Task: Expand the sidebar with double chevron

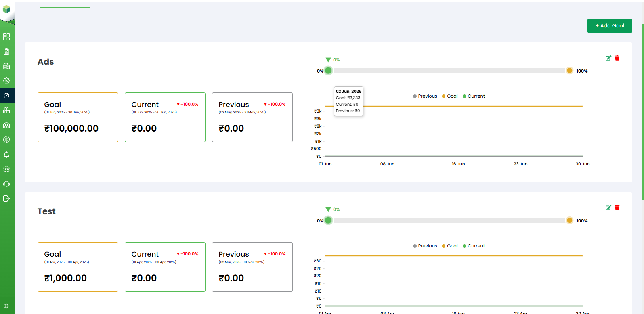Action: coord(6,306)
